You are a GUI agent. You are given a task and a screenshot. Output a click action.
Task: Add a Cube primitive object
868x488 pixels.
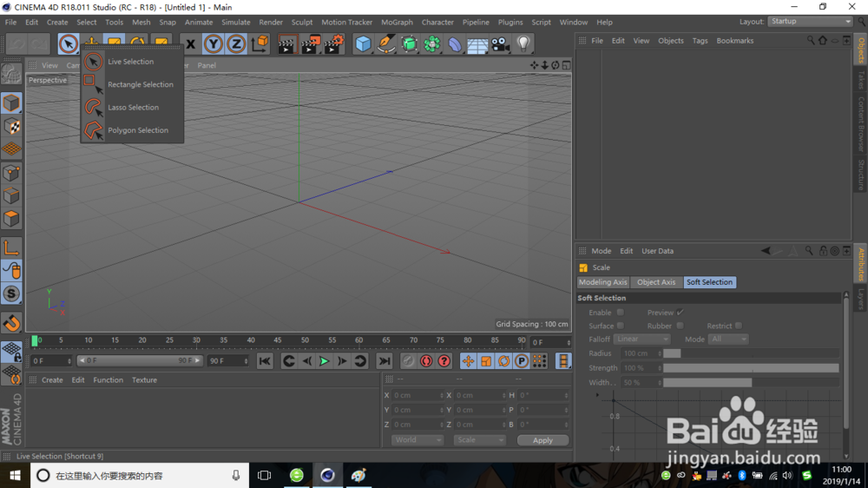(363, 43)
